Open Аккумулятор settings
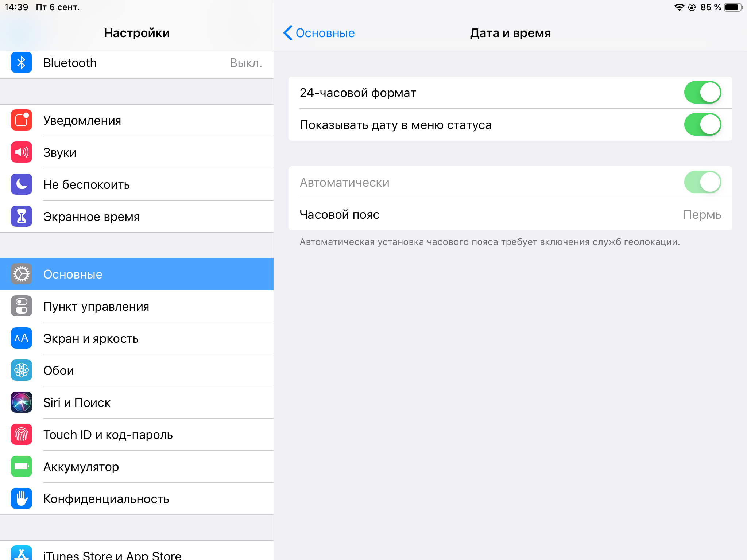This screenshot has height=560, width=747. pos(137,467)
